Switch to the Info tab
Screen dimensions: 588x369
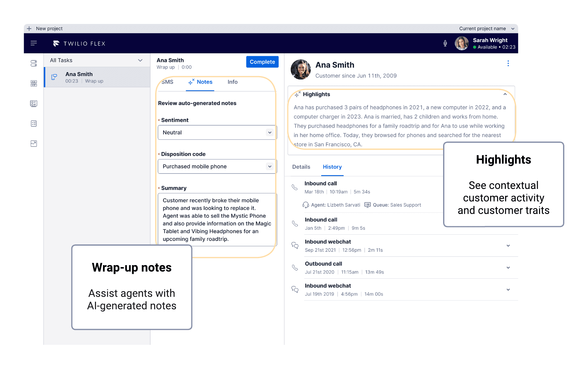tap(232, 82)
